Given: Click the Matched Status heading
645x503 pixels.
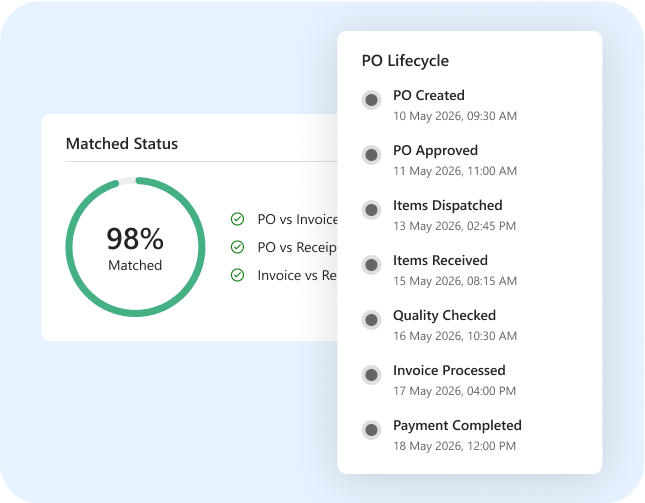Looking at the screenshot, I should pyautogui.click(x=122, y=144).
